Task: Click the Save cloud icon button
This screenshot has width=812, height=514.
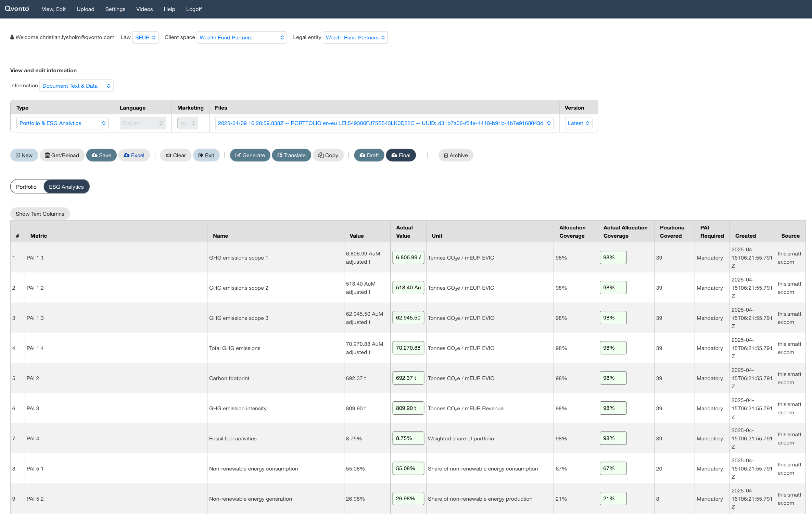Action: click(x=101, y=155)
